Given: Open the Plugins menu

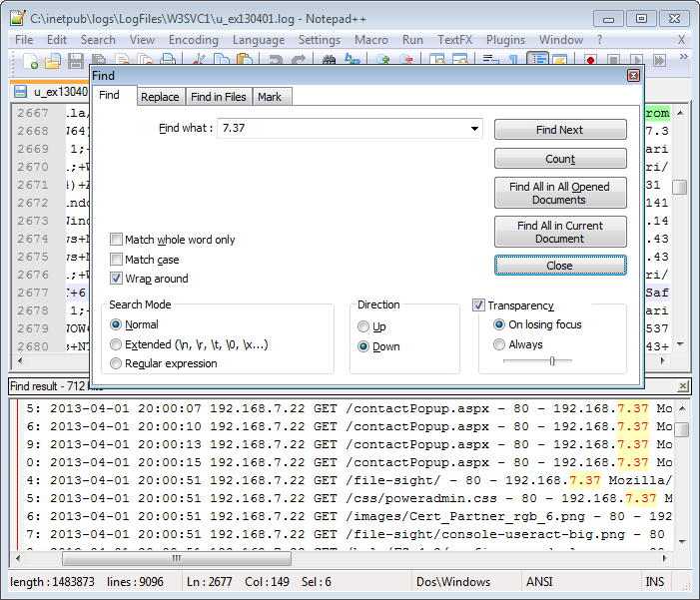Looking at the screenshot, I should point(505,40).
